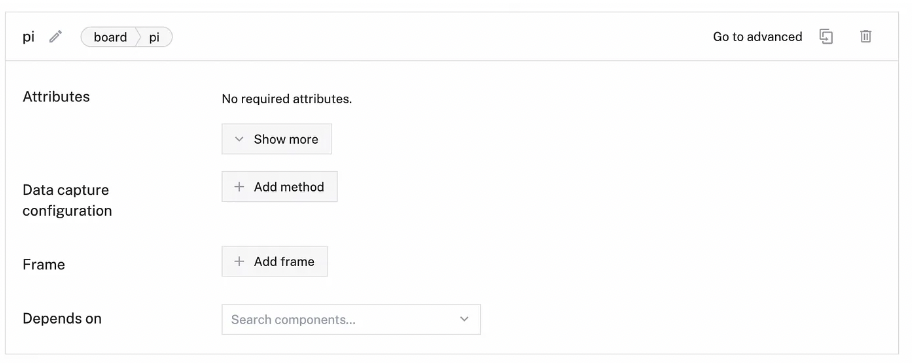Click the Depends on label
Viewport: 912px width, 364px height.
(x=62, y=319)
